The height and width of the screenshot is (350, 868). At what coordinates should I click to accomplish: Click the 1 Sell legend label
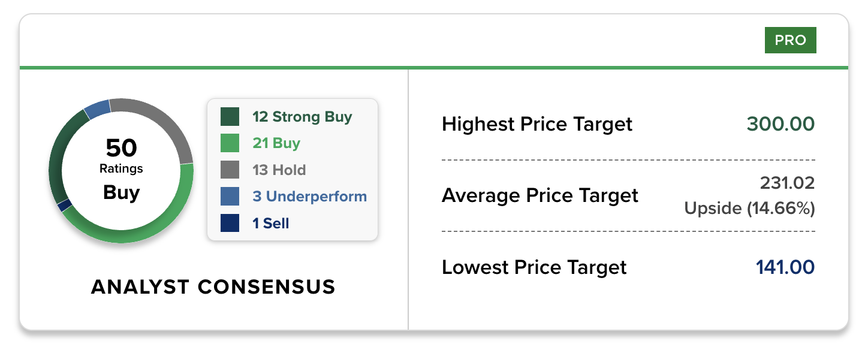click(271, 224)
